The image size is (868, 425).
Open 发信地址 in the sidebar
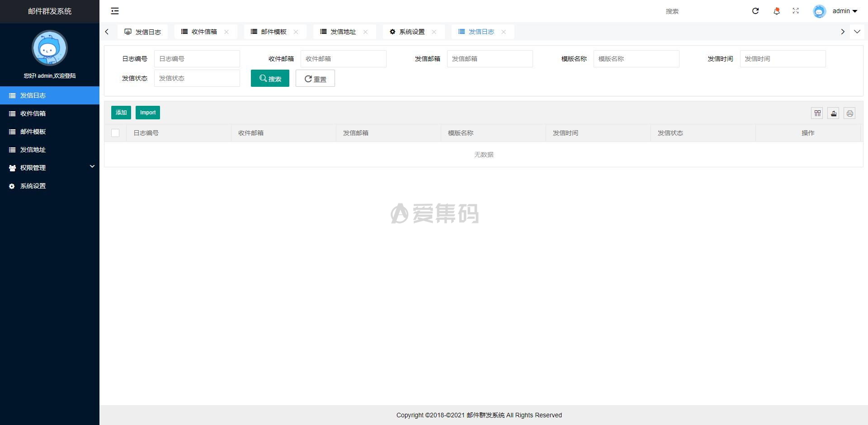tap(50, 150)
